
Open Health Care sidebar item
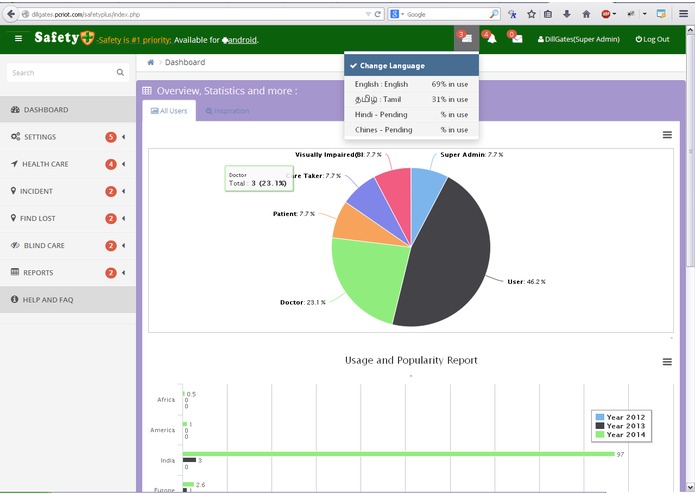pos(68,164)
